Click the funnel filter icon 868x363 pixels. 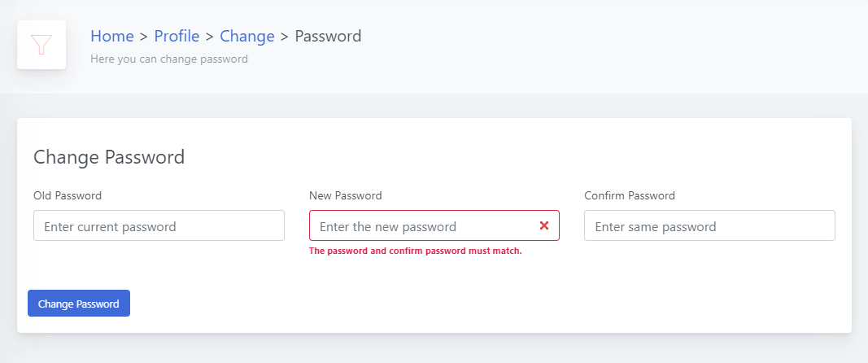pos(41,45)
